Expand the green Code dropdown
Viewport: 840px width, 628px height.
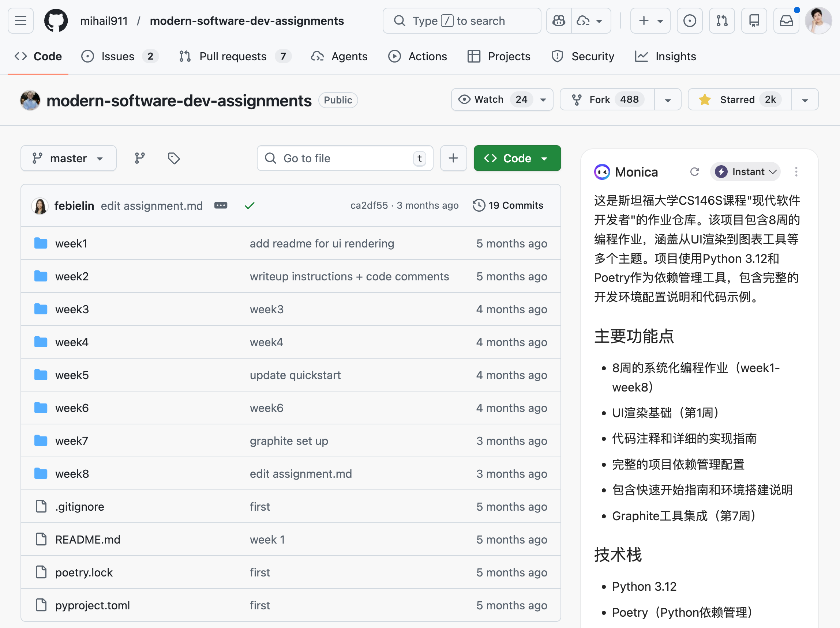click(517, 158)
